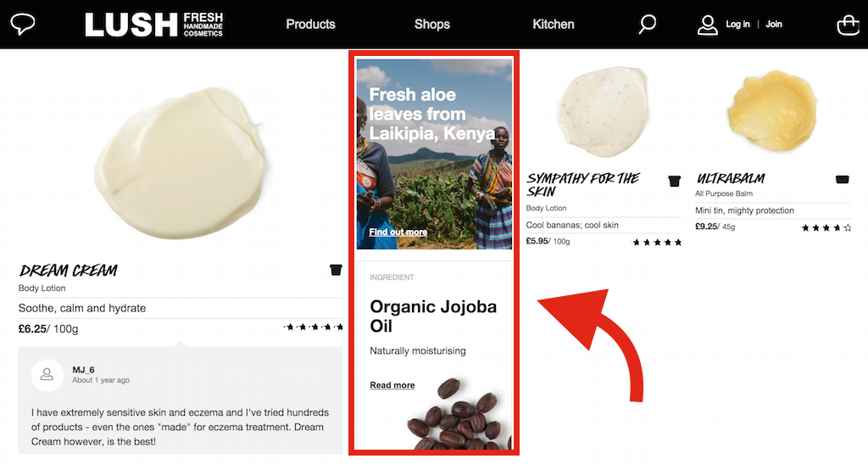Screen dimensions: 868x470
Task: Follow the Find out more link
Action: (398, 232)
